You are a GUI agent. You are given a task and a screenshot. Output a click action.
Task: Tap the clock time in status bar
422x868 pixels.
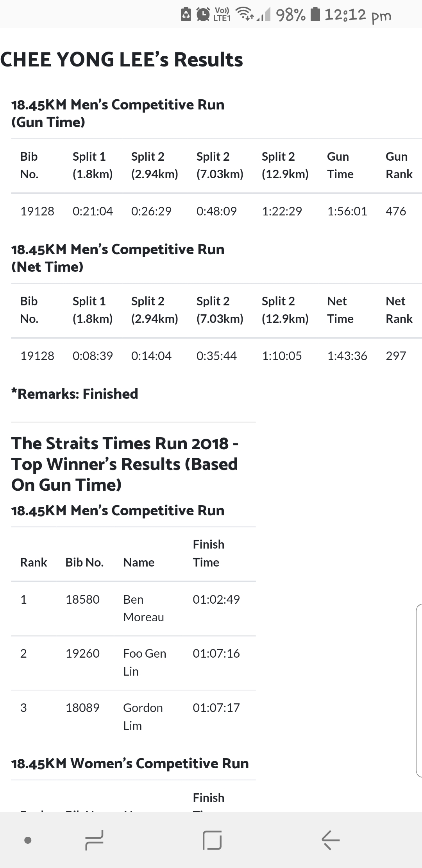[358, 15]
